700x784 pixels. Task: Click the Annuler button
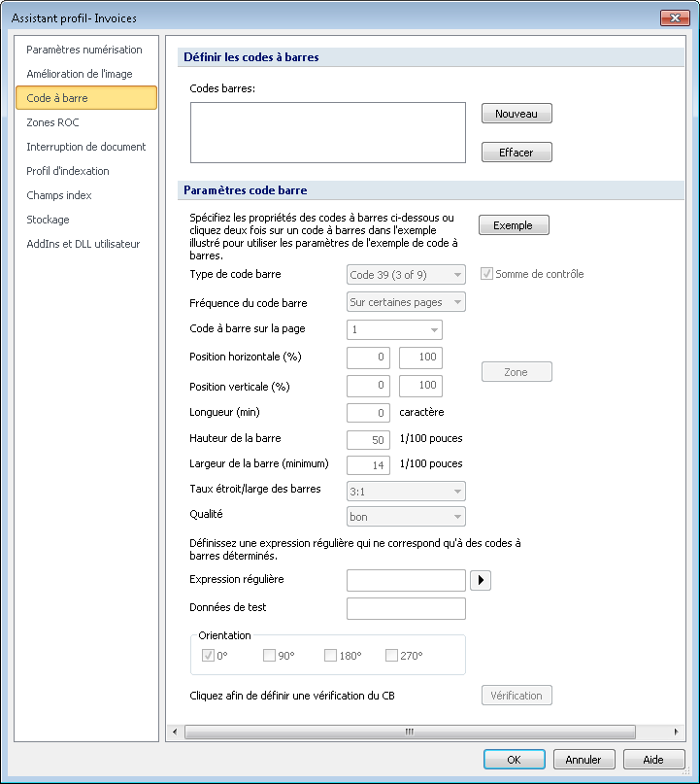[x=584, y=760]
